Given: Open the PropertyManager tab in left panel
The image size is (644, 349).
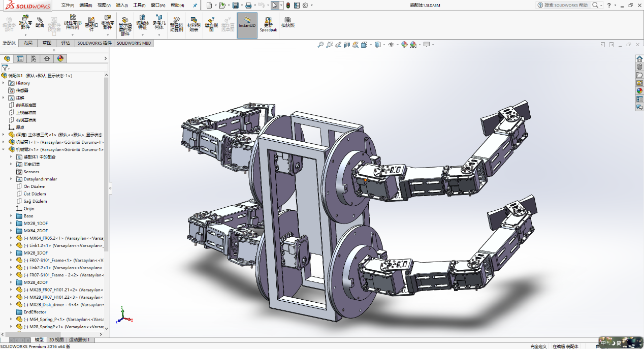Looking at the screenshot, I should tap(20, 58).
